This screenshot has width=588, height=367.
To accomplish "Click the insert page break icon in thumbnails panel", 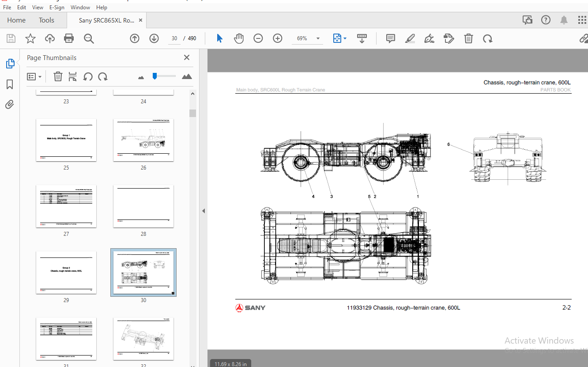I will pos(73,76).
